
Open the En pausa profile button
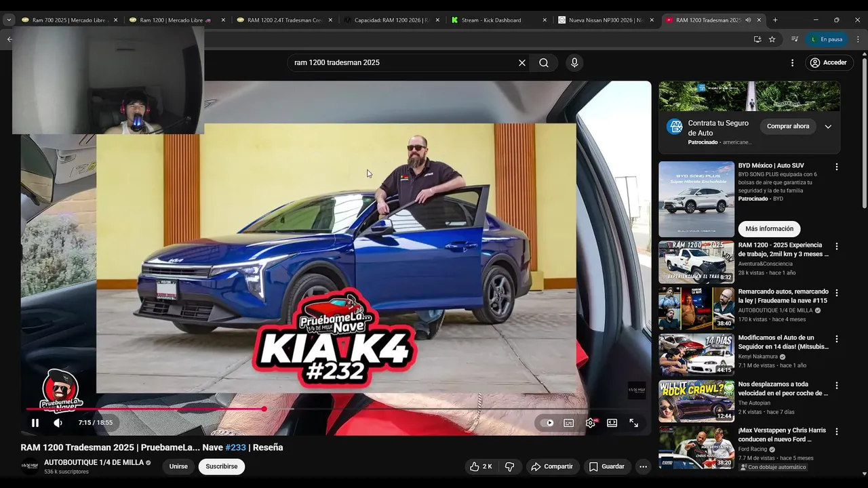click(x=827, y=39)
